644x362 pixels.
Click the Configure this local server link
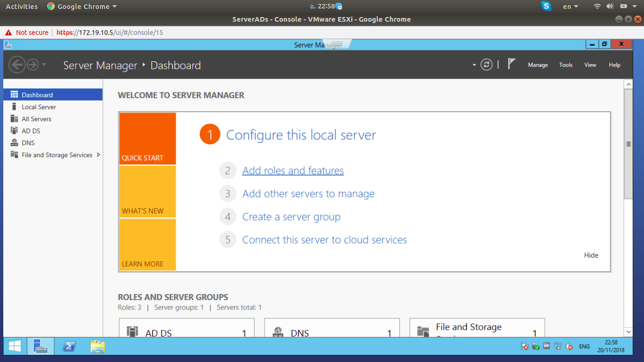(301, 135)
